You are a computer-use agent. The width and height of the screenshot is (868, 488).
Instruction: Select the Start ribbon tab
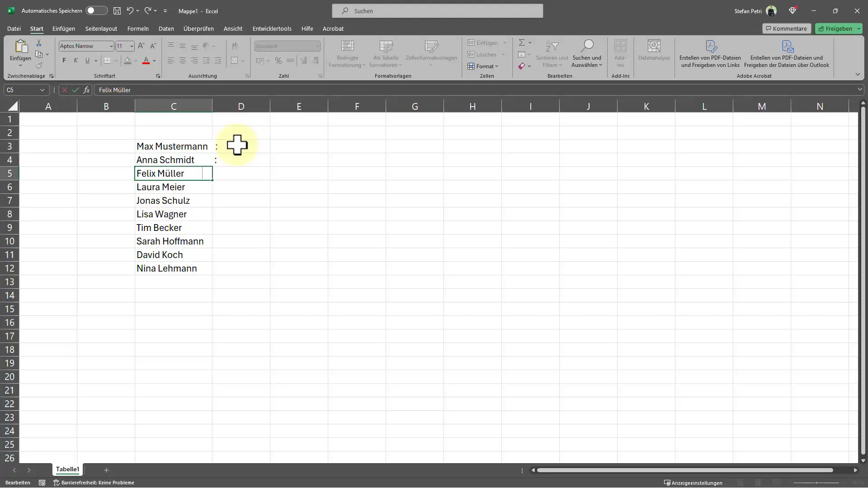37,28
